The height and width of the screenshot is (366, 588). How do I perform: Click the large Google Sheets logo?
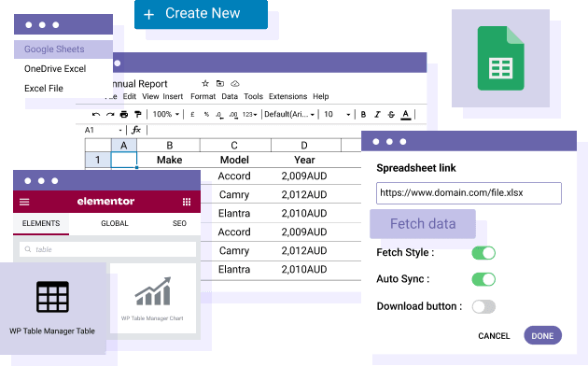click(500, 58)
